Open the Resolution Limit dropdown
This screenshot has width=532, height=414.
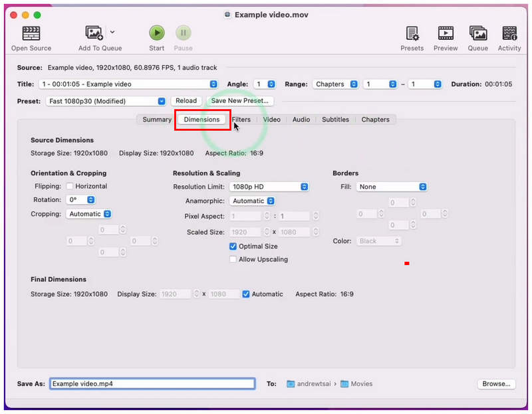click(269, 187)
